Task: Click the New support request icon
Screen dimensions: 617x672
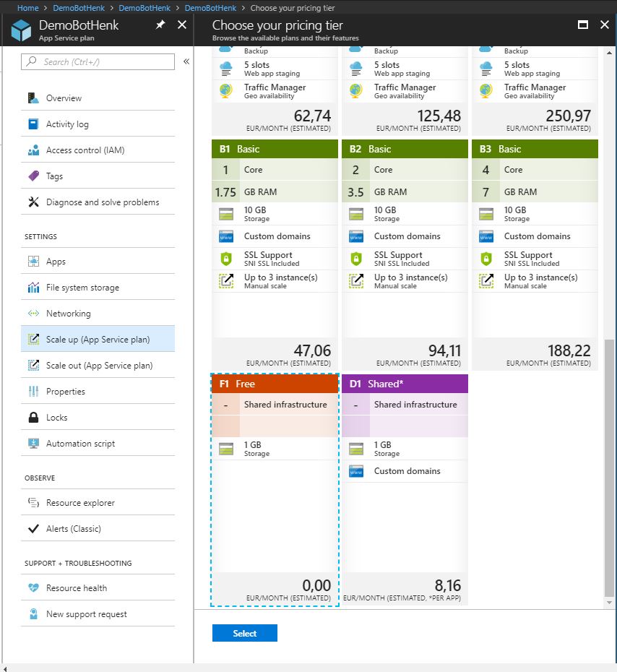Action: (33, 613)
